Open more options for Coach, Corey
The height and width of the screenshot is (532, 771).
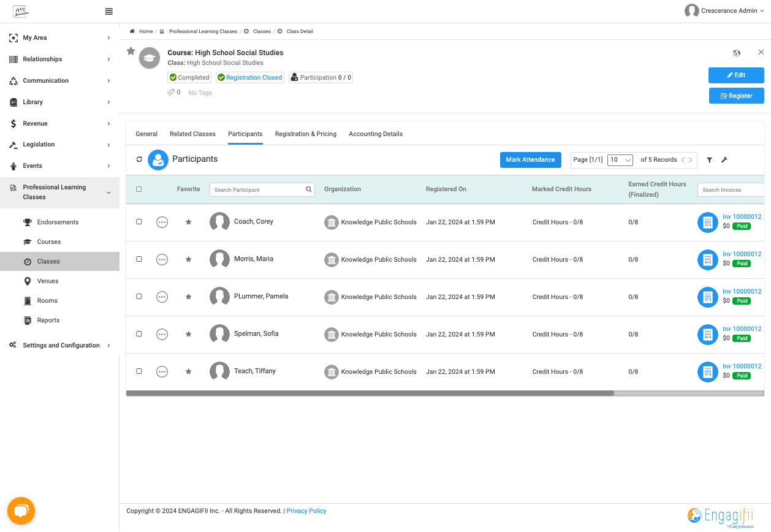(162, 222)
